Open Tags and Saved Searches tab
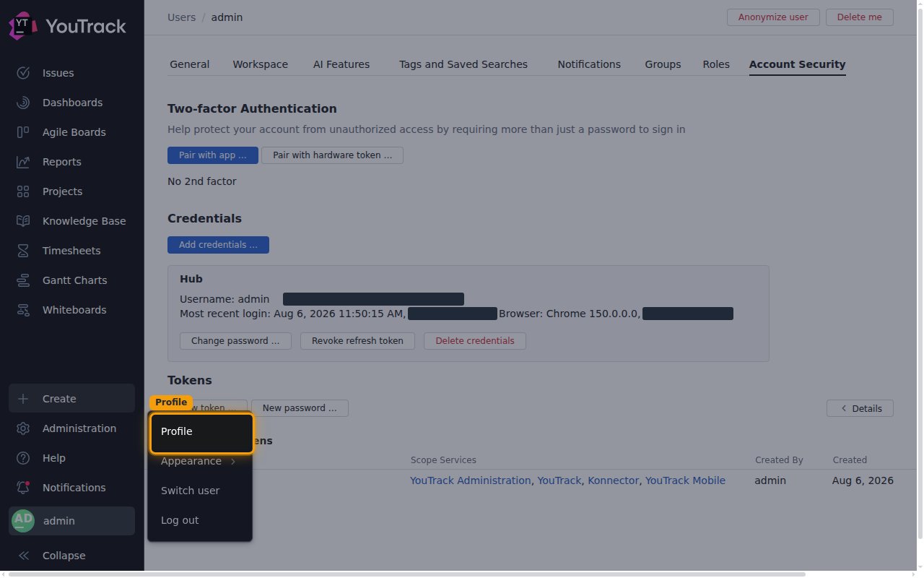The width and height of the screenshot is (924, 578). (x=463, y=64)
